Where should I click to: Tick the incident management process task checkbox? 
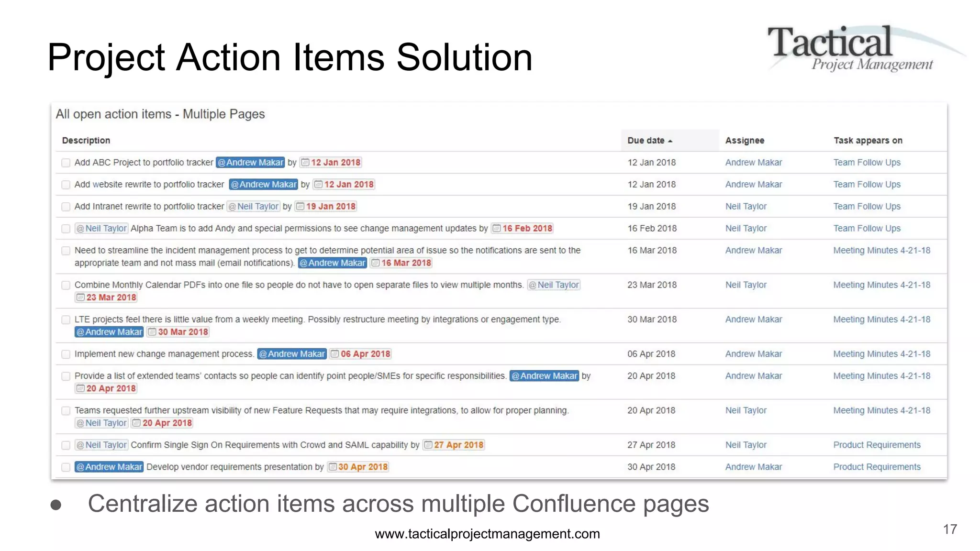click(66, 251)
